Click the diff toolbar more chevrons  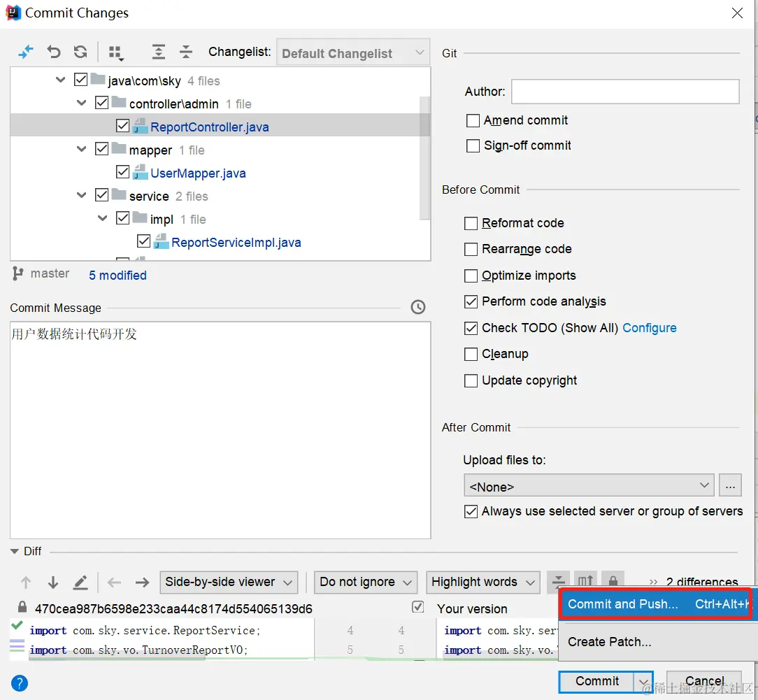pos(653,582)
